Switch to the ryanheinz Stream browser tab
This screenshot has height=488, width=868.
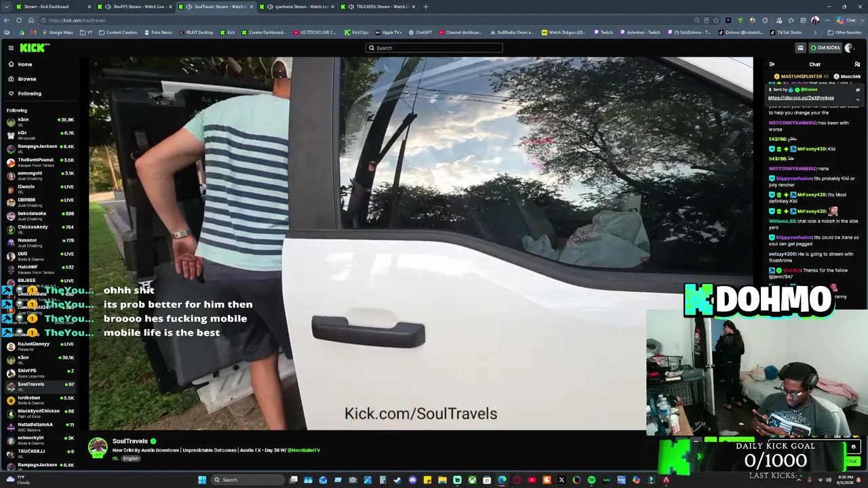click(296, 7)
